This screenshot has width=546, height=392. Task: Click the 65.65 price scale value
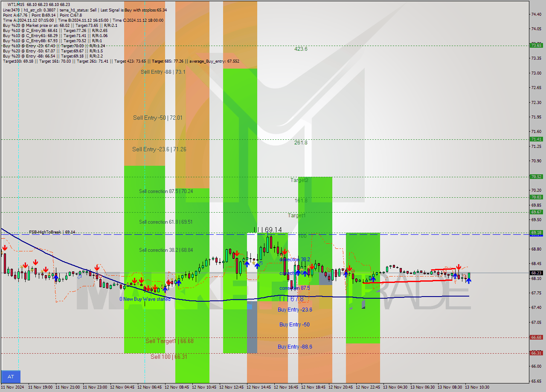click(536, 381)
